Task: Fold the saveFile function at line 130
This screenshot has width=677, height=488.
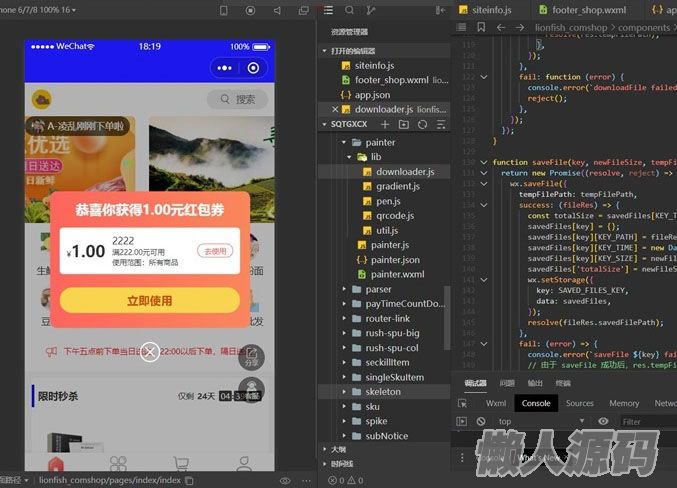Action: pos(484,162)
